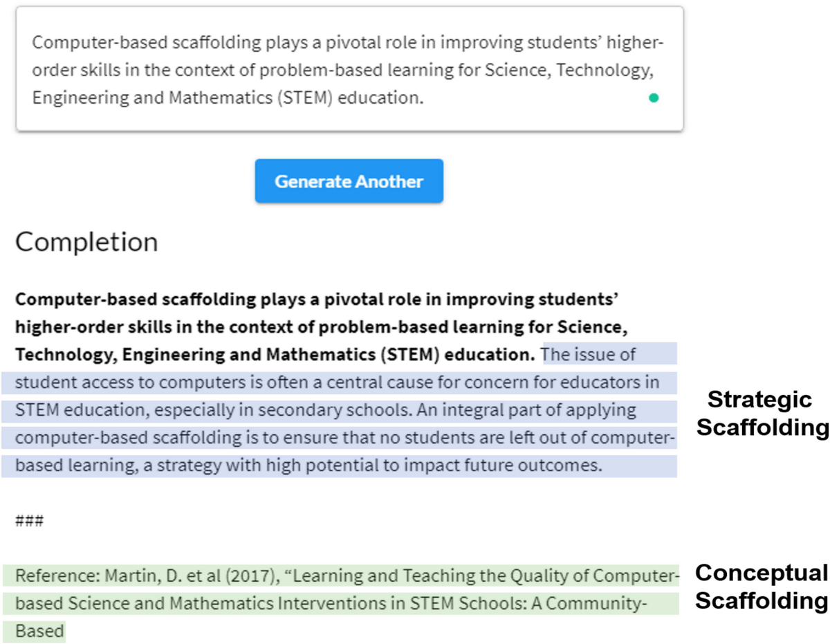
Task: Click the line 'based learning, a strategy with high potential'
Action: (308, 466)
